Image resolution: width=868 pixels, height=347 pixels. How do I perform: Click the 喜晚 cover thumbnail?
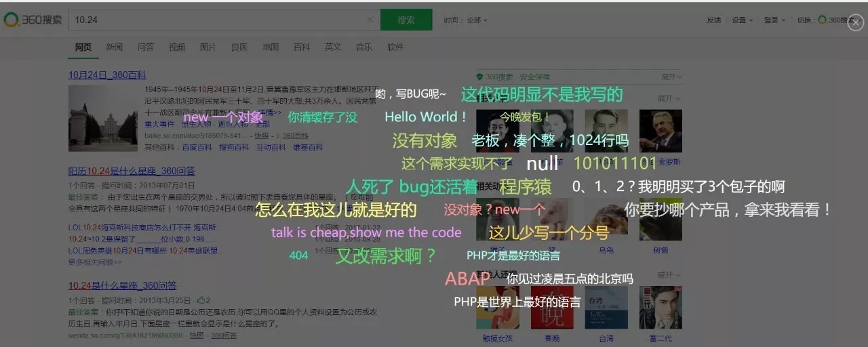[x=552, y=308]
